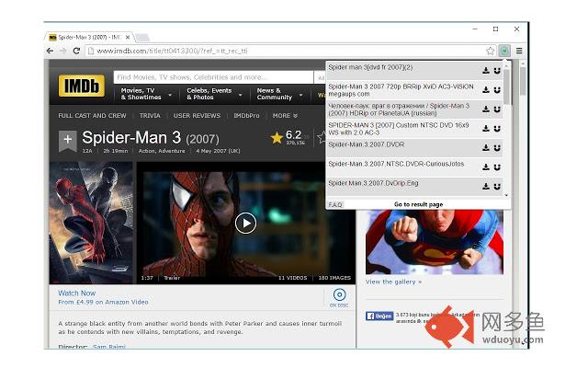Click the Superman gallery image
This screenshot has width=588, height=368.
(x=435, y=242)
